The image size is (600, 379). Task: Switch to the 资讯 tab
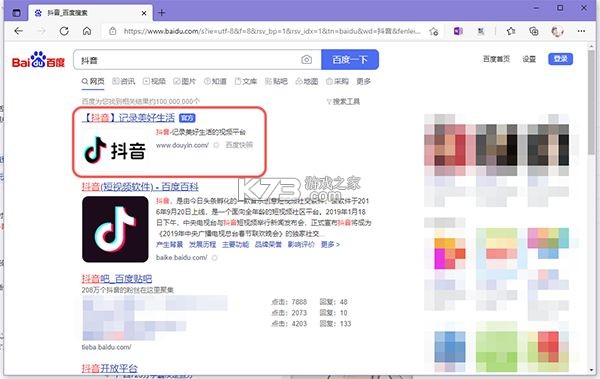(x=124, y=81)
